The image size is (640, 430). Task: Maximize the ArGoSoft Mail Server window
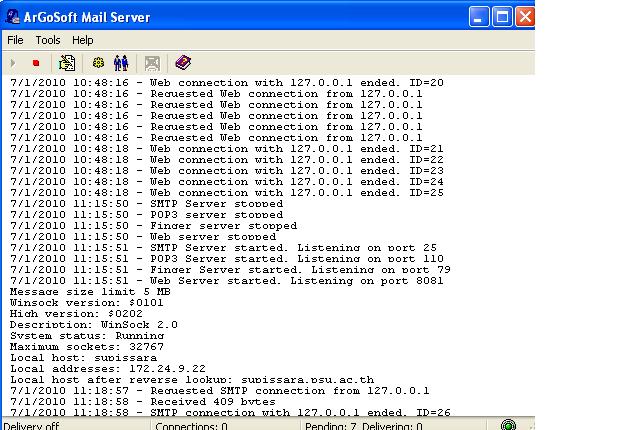coord(502,17)
